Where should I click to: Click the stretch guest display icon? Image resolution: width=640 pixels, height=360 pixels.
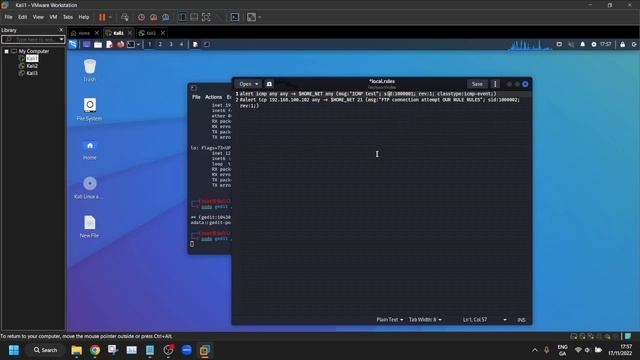click(251, 17)
